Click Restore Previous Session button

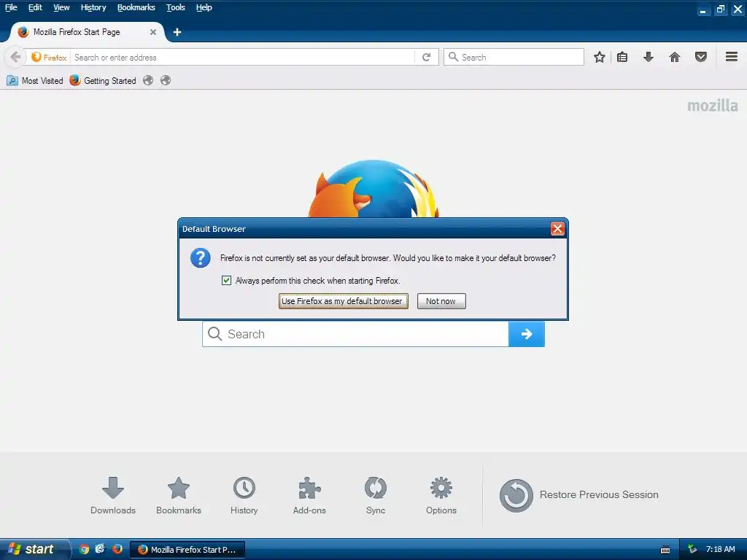tap(578, 495)
